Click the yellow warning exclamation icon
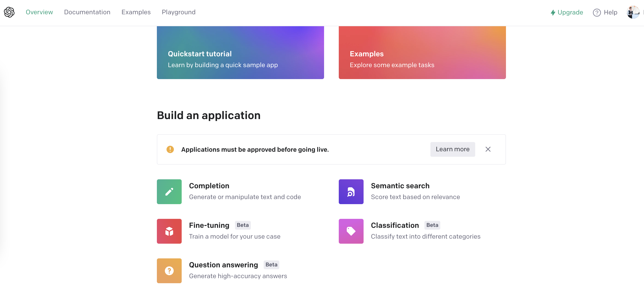Viewport: 644px width, 297px height. [x=170, y=149]
